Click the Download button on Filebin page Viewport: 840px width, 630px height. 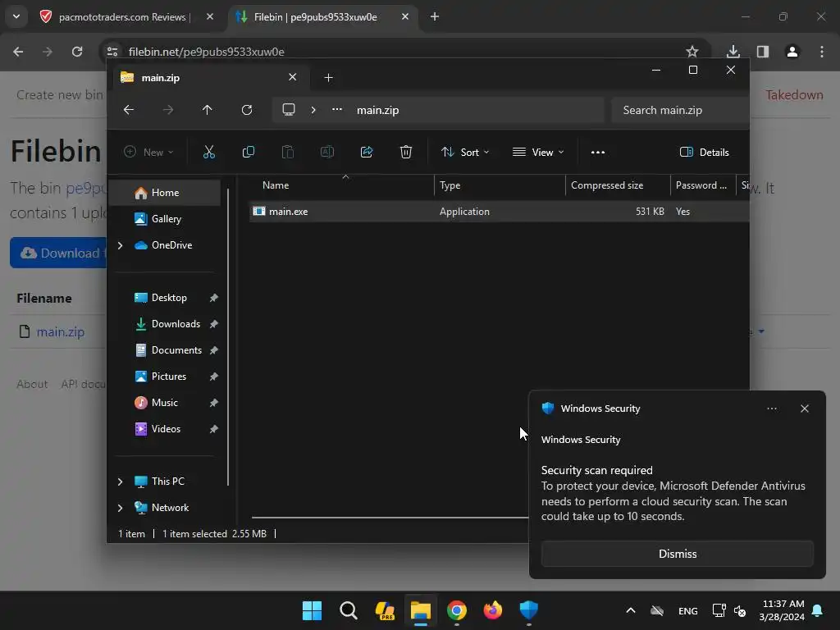point(58,253)
